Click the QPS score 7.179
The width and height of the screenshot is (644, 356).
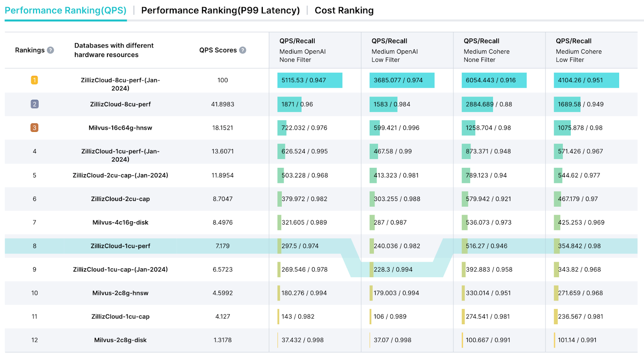click(x=223, y=246)
